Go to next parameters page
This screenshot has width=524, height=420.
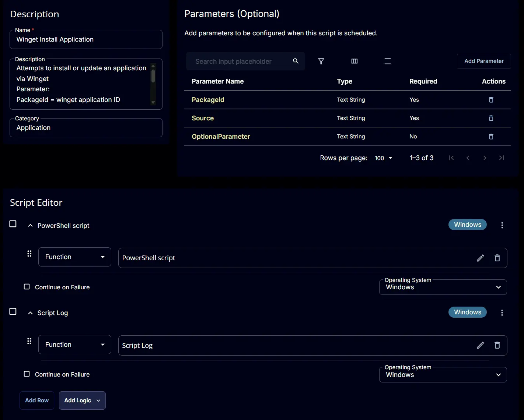pyautogui.click(x=485, y=158)
